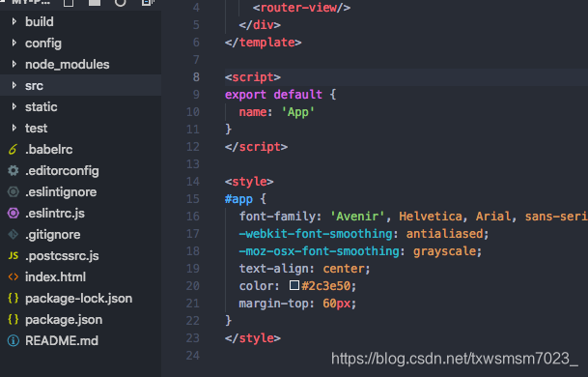Open the .eslintrc.js file

coord(55,214)
